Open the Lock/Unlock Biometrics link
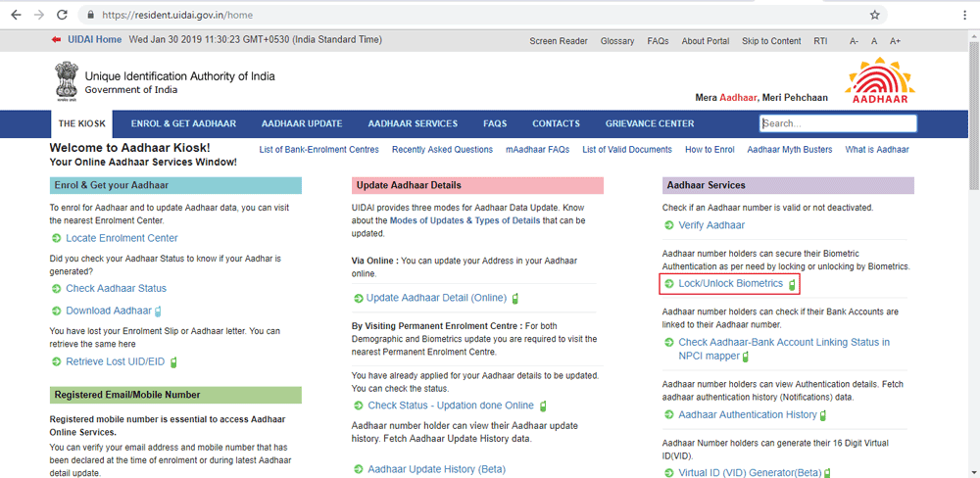This screenshot has height=478, width=980. point(730,284)
